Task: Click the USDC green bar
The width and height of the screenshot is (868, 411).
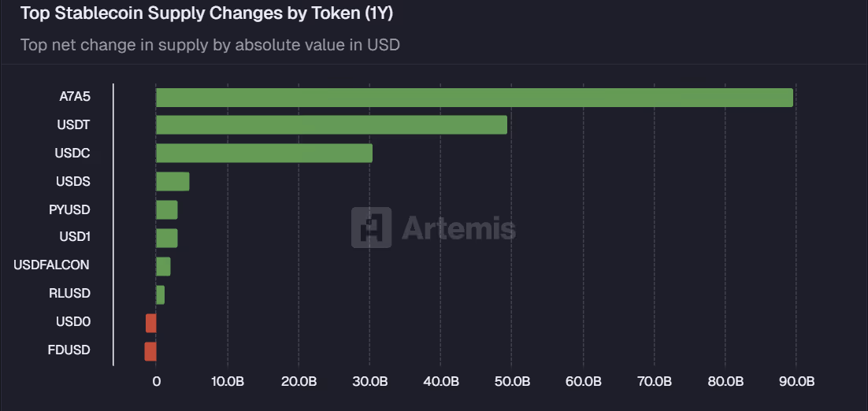Action: click(x=264, y=154)
